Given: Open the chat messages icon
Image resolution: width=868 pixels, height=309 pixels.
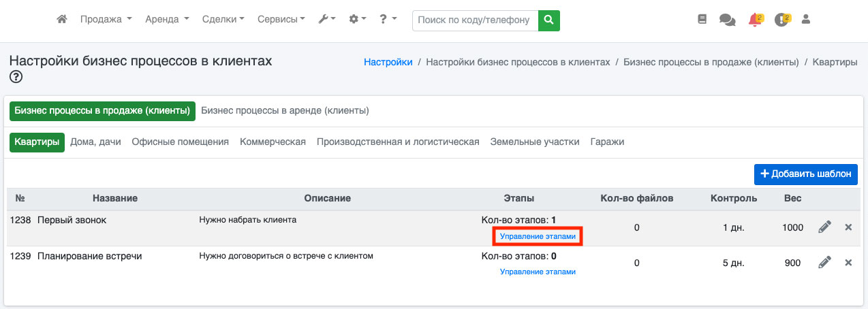Looking at the screenshot, I should click(727, 20).
